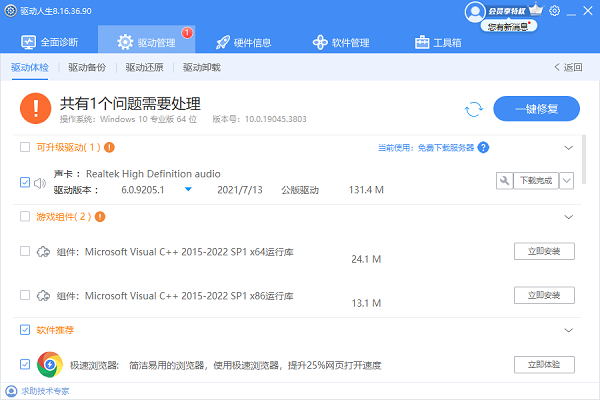Click the 会员享特权 label
The height and width of the screenshot is (400, 600).
click(x=507, y=11)
